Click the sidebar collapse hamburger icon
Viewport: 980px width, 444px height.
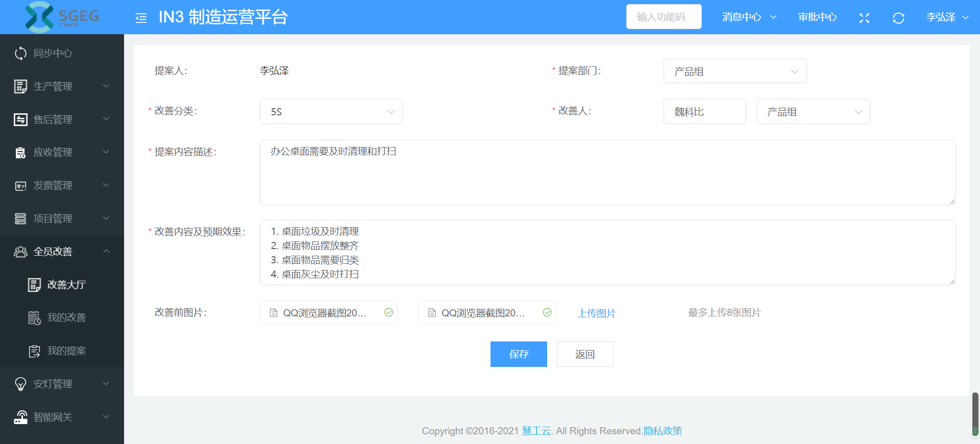141,18
